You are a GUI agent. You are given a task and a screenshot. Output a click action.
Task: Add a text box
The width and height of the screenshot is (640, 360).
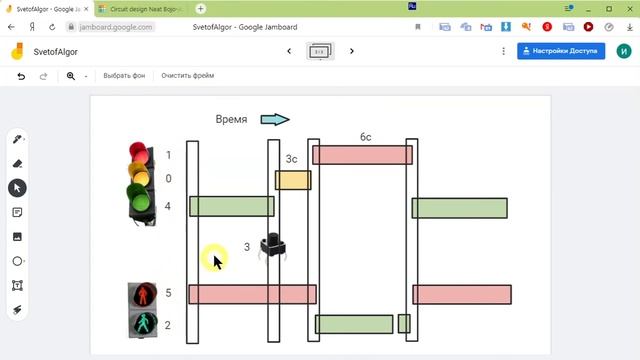17,285
